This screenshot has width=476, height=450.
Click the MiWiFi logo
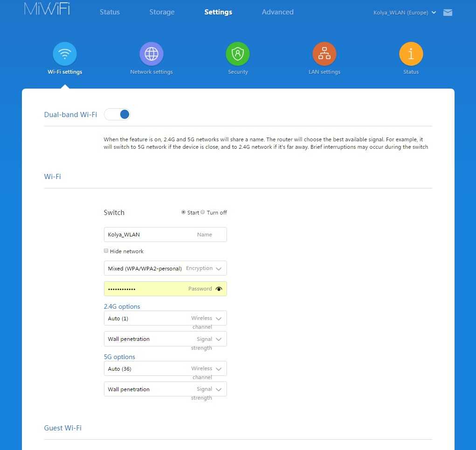[47, 9]
